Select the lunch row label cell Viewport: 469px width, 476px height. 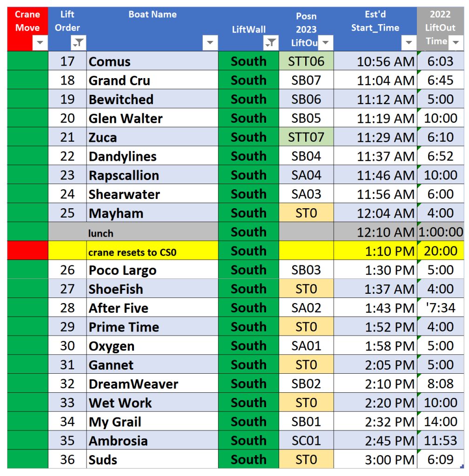(x=152, y=232)
